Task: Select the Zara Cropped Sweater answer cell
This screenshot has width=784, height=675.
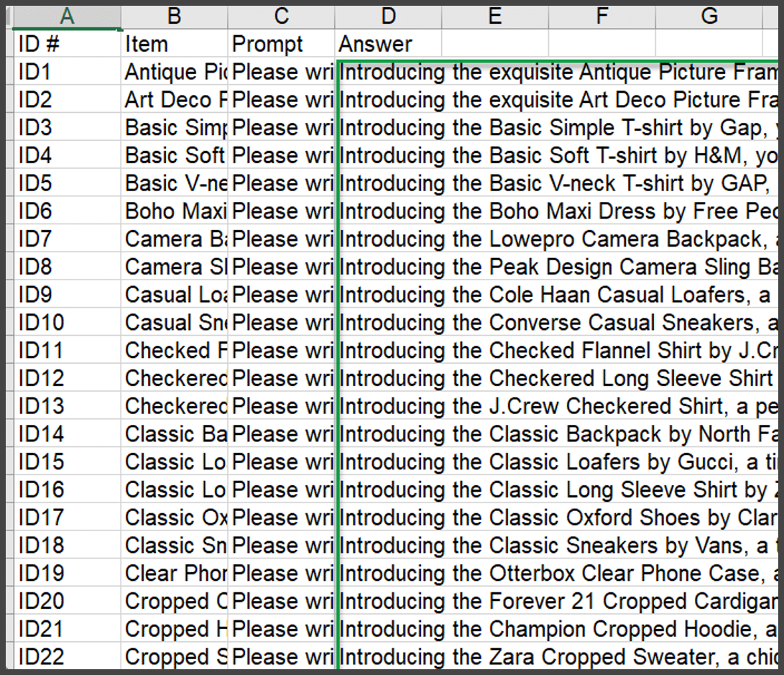Action: [x=557, y=657]
